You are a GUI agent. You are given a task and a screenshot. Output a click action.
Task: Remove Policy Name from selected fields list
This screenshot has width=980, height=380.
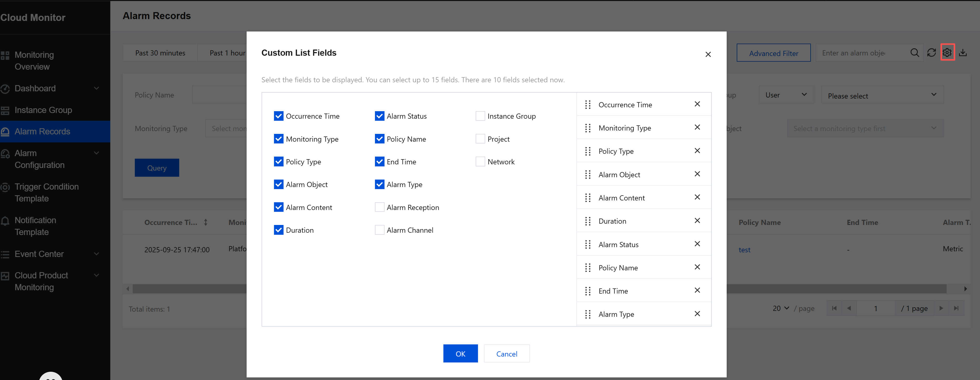click(x=697, y=267)
